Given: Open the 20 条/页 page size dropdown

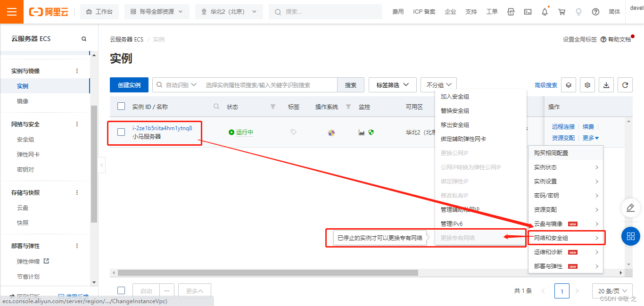Looking at the screenshot, I should tap(612, 291).
